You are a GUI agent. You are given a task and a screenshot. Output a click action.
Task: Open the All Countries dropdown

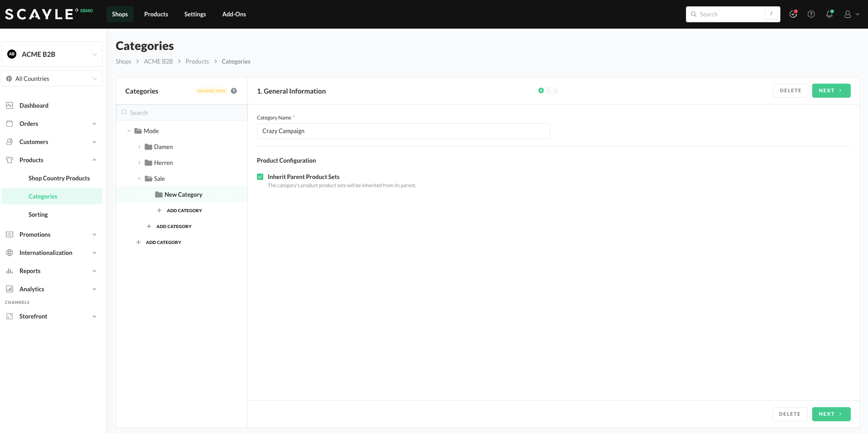click(52, 79)
